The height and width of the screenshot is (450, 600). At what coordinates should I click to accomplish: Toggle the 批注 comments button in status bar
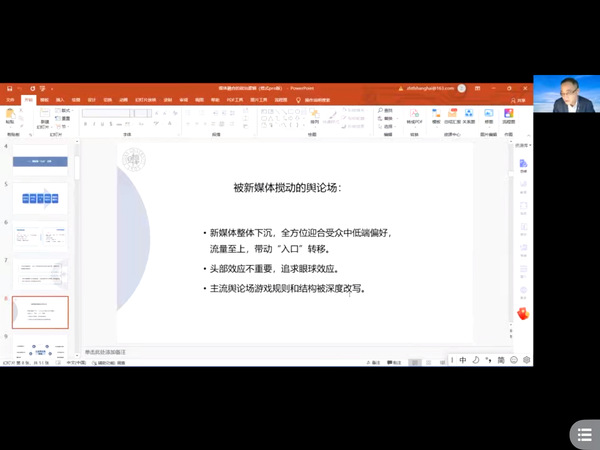(x=394, y=362)
